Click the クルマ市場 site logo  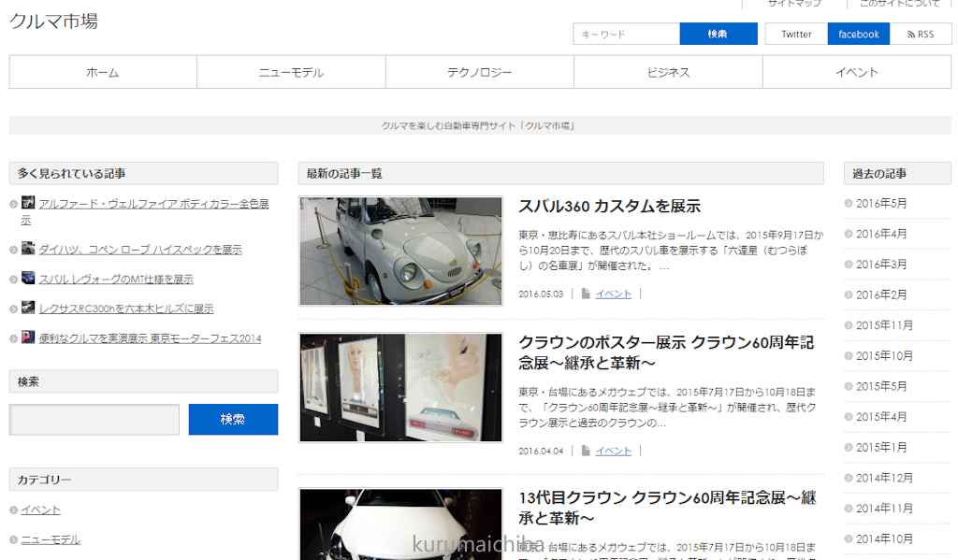53,22
